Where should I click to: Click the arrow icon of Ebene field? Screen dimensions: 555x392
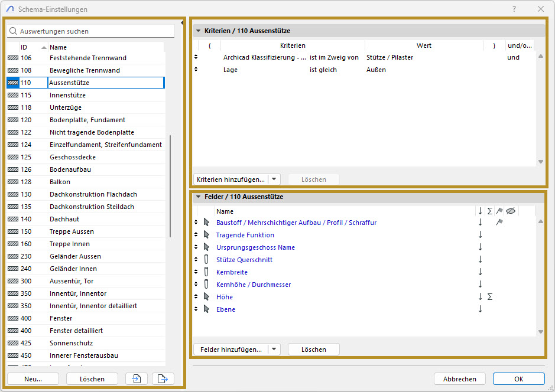[x=206, y=309]
